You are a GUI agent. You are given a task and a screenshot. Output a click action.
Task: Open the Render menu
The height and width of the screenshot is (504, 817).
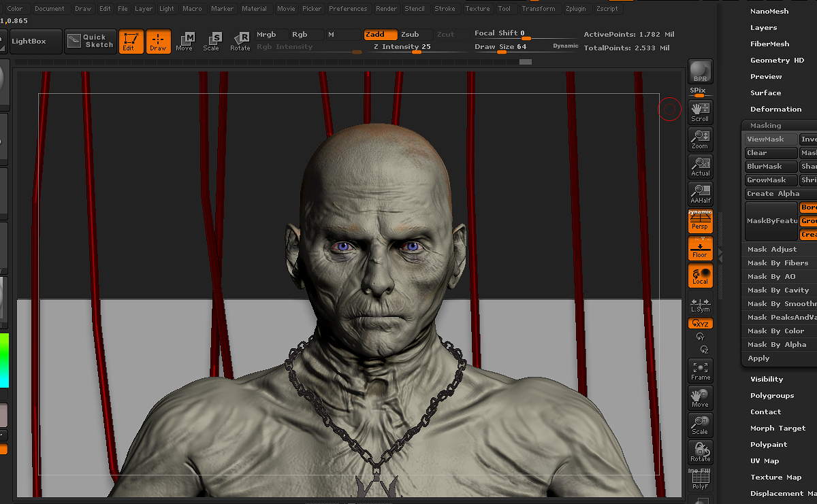pyautogui.click(x=386, y=9)
